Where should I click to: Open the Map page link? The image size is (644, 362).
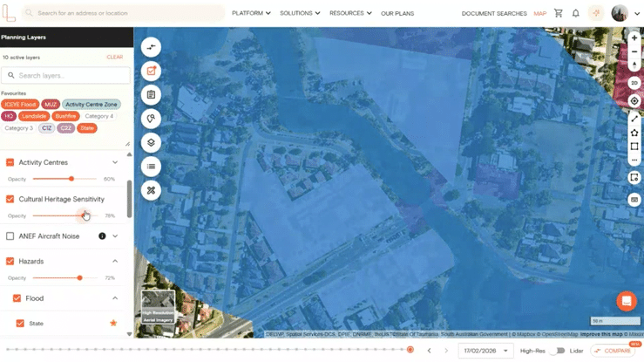click(x=539, y=14)
